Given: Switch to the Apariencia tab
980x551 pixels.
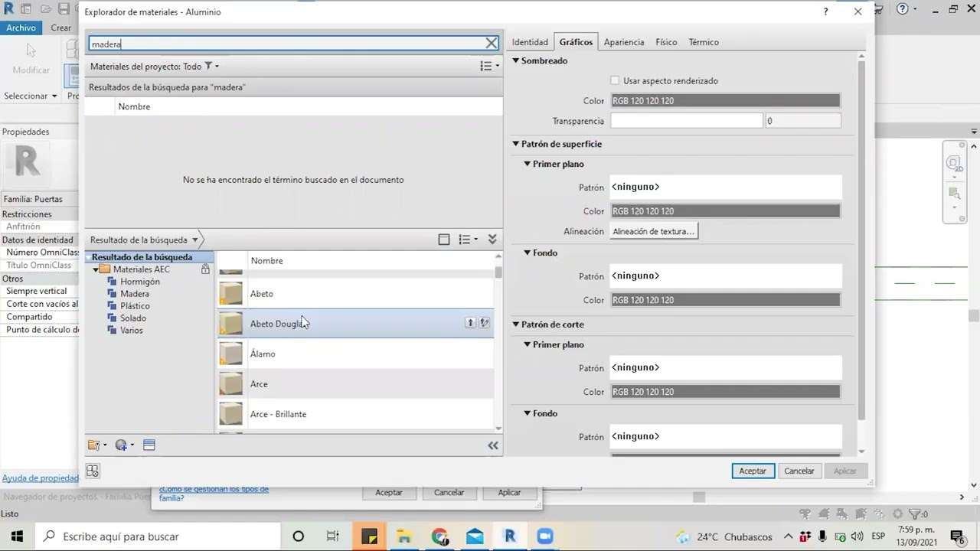Looking at the screenshot, I should click(x=624, y=42).
